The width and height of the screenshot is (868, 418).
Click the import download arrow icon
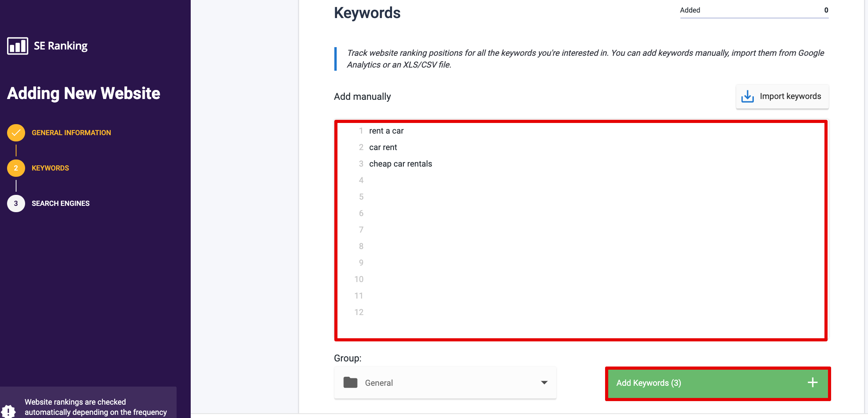(x=748, y=97)
